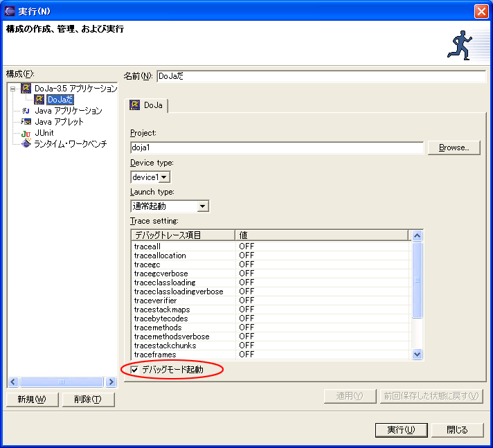Select JUnit tree item
Screen dimensions: 493x448
[44, 133]
